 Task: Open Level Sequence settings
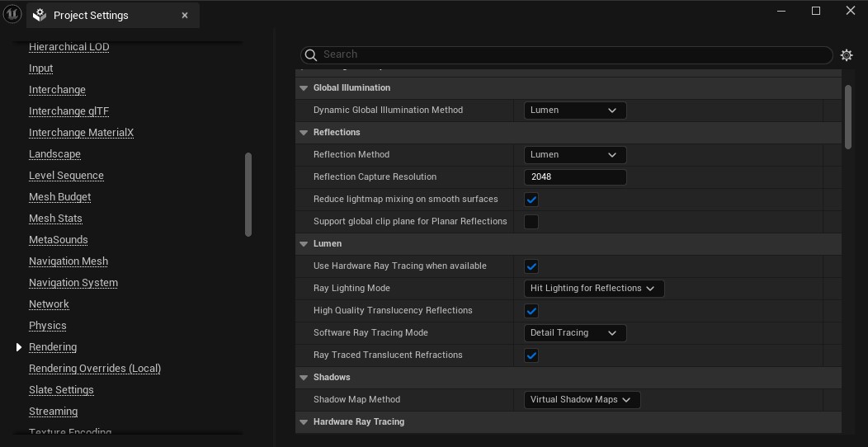tap(67, 176)
